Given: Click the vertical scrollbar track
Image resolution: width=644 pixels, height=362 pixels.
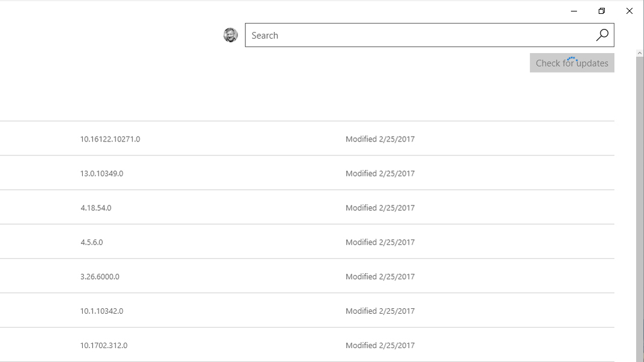Looking at the screenshot, I should pos(639,212).
